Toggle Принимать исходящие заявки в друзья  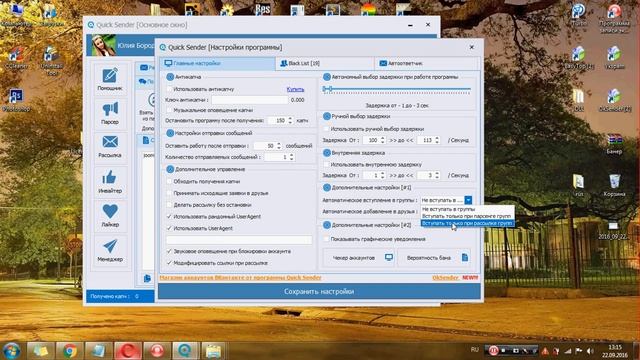(169, 193)
